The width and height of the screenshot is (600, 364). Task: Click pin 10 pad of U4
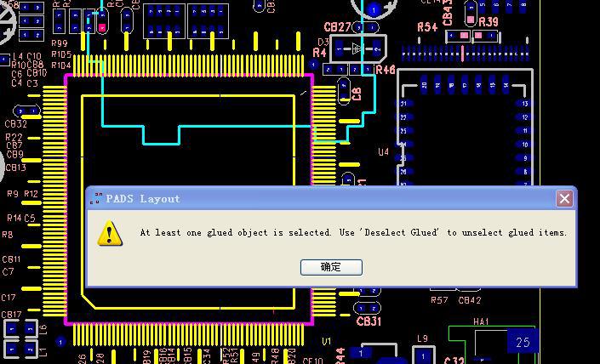[x=523, y=144]
